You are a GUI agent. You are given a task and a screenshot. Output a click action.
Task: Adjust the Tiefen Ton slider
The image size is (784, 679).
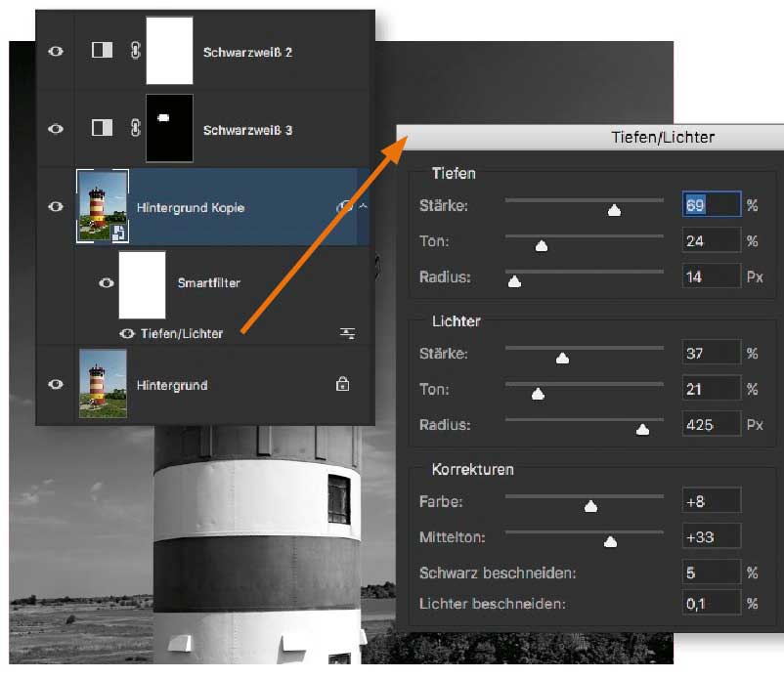coord(542,246)
